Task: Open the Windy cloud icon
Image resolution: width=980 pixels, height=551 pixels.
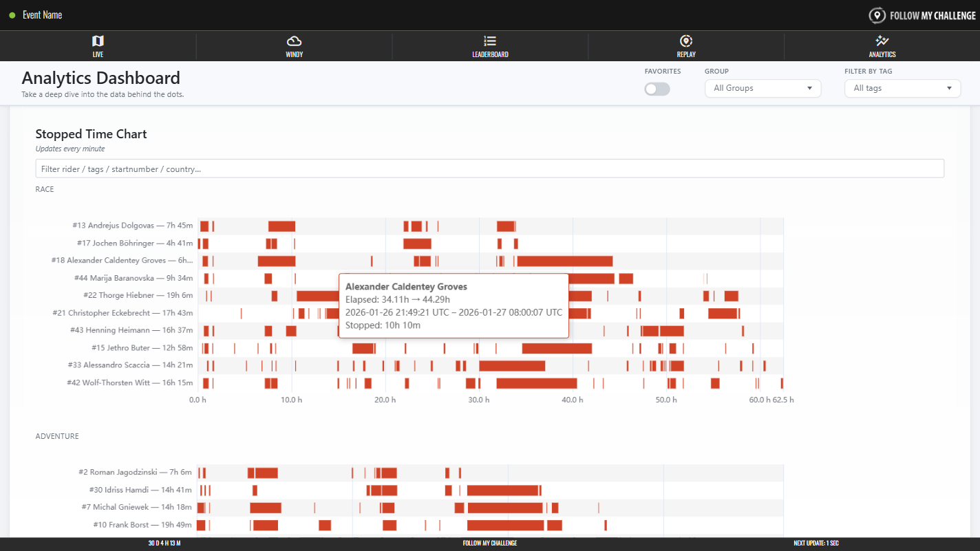Action: (294, 41)
